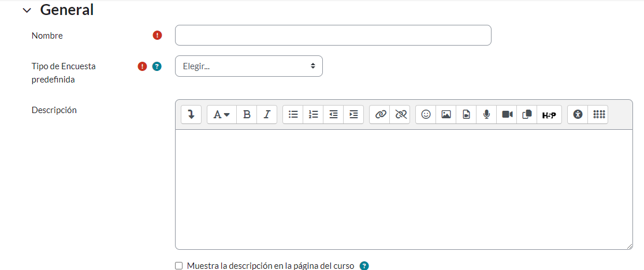Click the record audio microphone icon

pos(486,114)
